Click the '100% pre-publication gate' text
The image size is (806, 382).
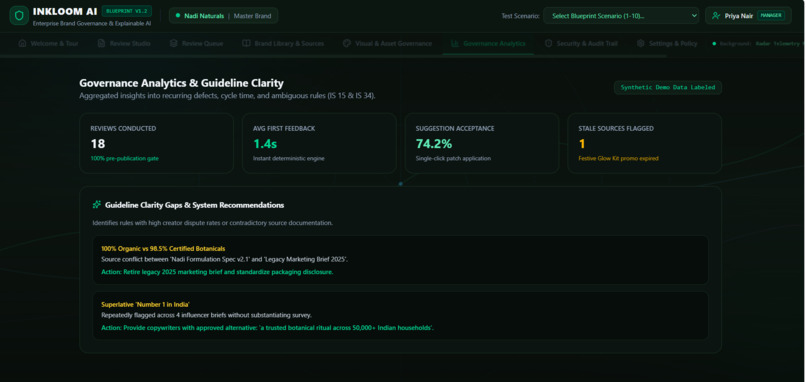coord(124,158)
